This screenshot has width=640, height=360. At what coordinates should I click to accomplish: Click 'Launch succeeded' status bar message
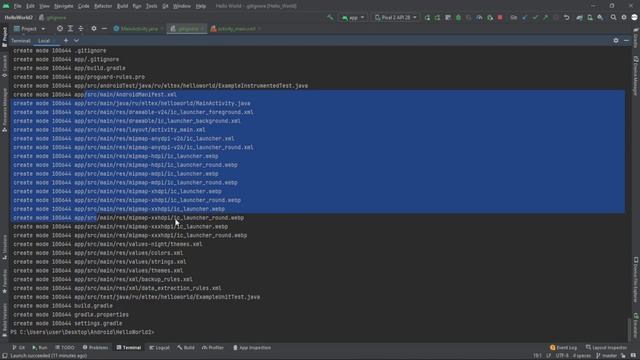[x=48, y=356]
